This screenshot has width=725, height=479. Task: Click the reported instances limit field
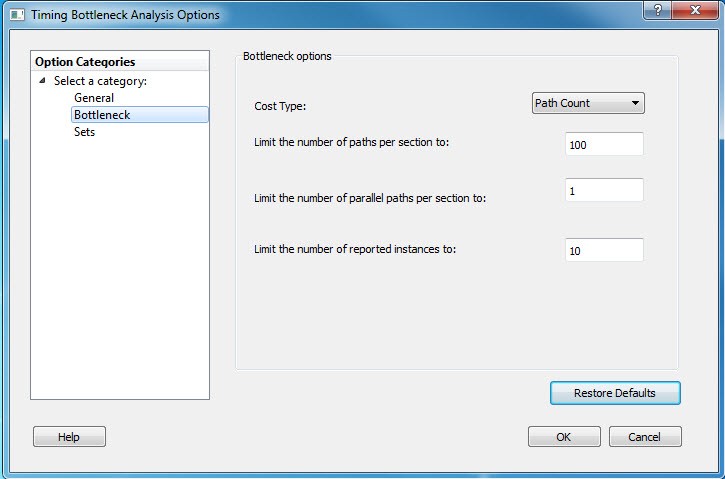coord(604,251)
